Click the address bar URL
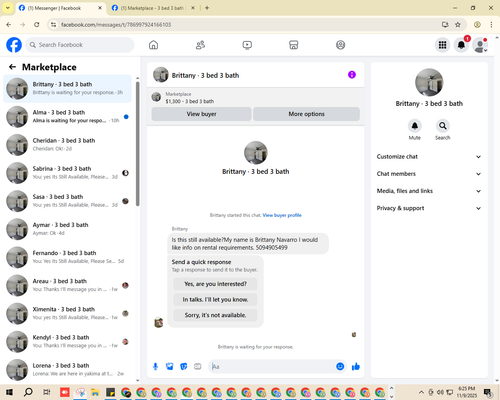Image resolution: width=500 pixels, height=400 pixels. point(116,25)
